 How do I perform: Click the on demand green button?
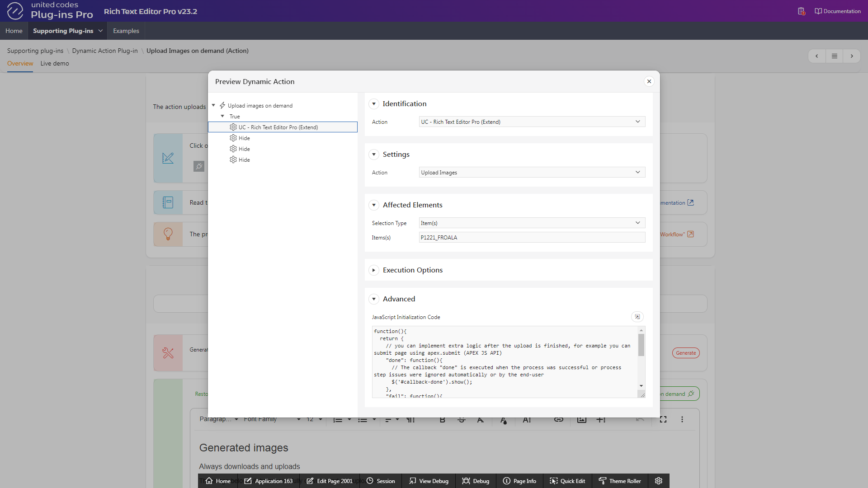point(679,394)
